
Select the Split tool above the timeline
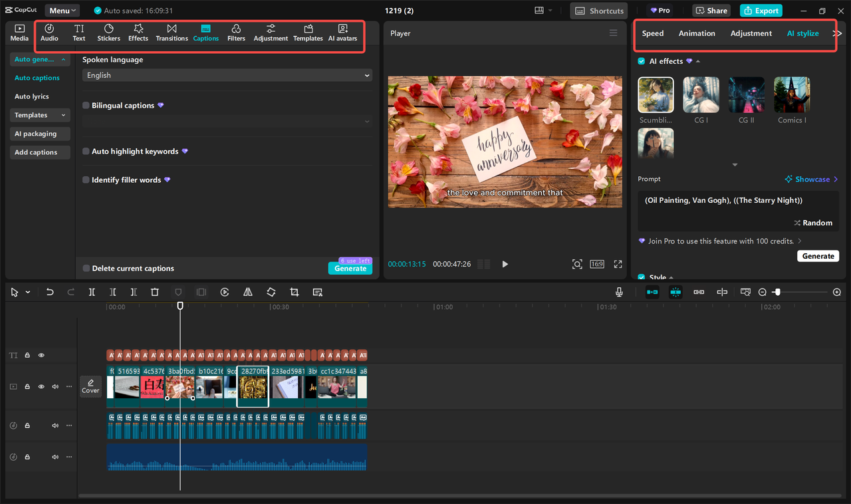pyautogui.click(x=92, y=291)
